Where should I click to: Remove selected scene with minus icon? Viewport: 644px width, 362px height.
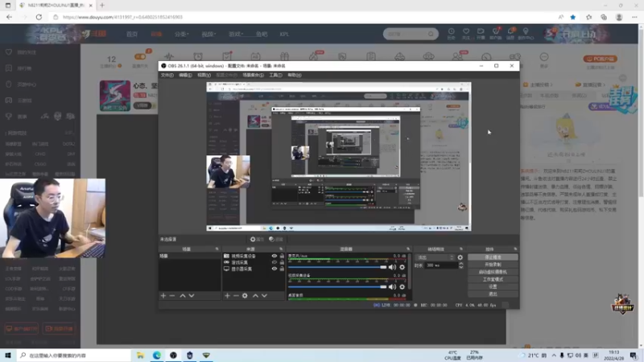click(172, 295)
